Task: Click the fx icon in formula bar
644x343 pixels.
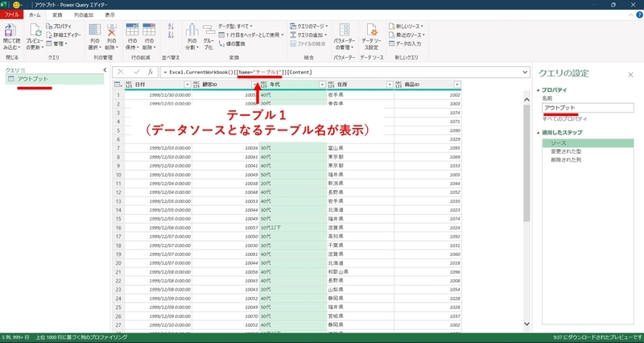Action: pos(151,72)
